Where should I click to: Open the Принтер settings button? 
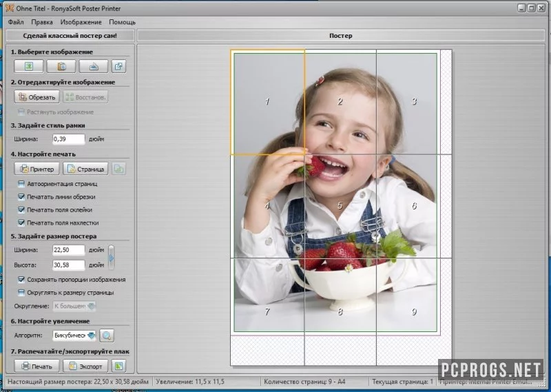pos(37,169)
